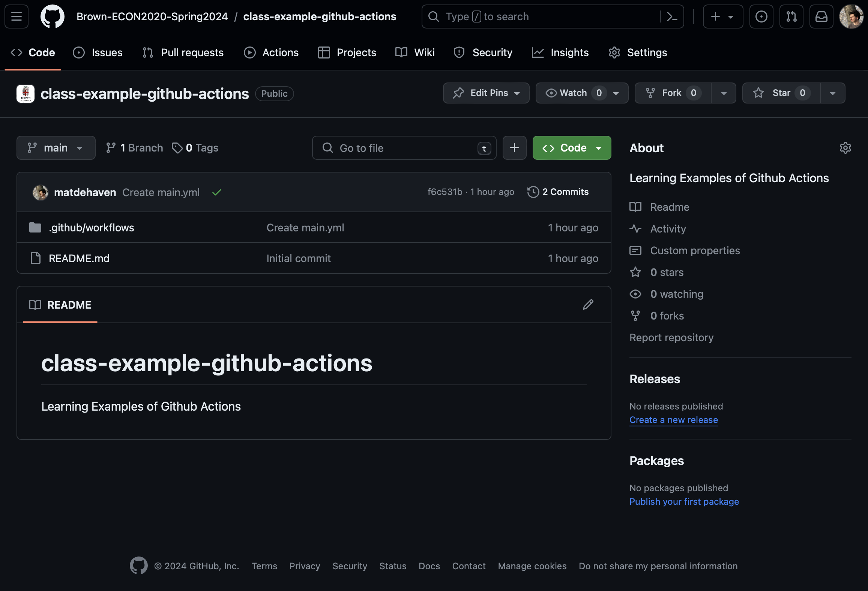Open fork options dropdown arrow
Viewport: 868px width, 591px height.
(x=724, y=93)
